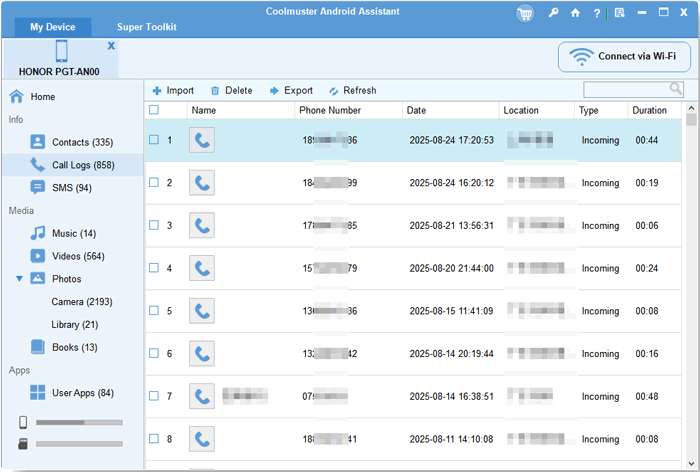The image size is (700, 472).
Task: Check the checkbox for row 1
Action: [x=154, y=140]
